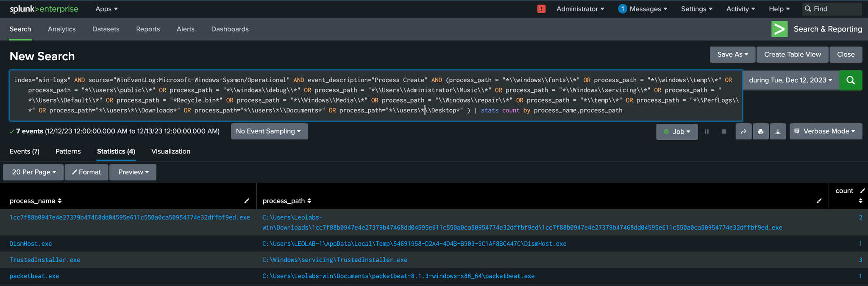The image size is (868, 286).
Task: Share the search job
Action: 743,132
